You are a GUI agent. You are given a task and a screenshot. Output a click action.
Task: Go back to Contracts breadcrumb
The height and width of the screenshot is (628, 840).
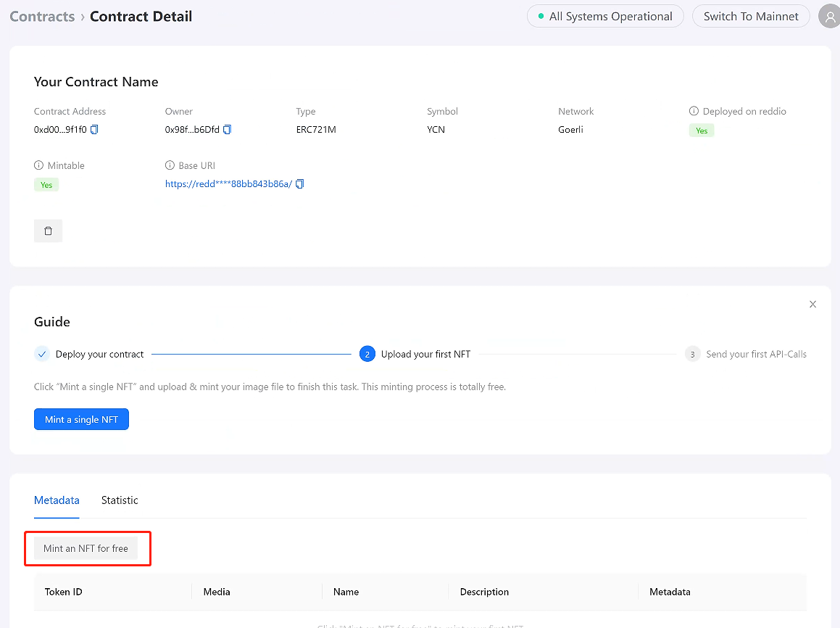coord(42,16)
